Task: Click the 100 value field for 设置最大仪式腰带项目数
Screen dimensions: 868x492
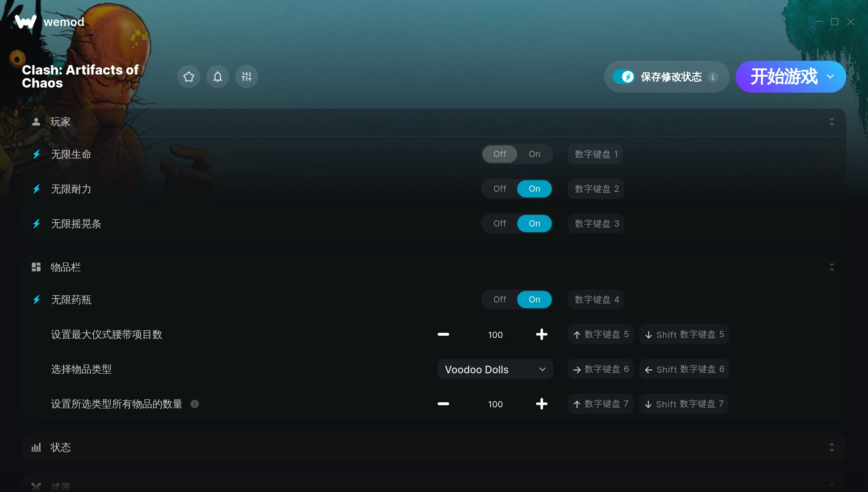Action: click(495, 335)
